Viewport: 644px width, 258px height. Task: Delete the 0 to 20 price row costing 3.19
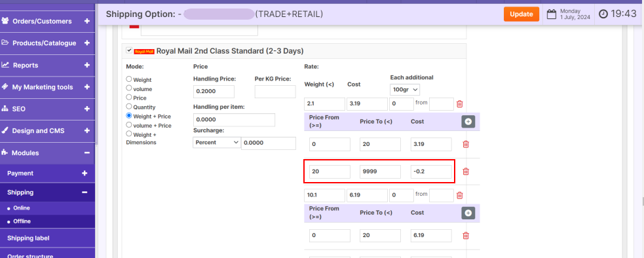(466, 144)
